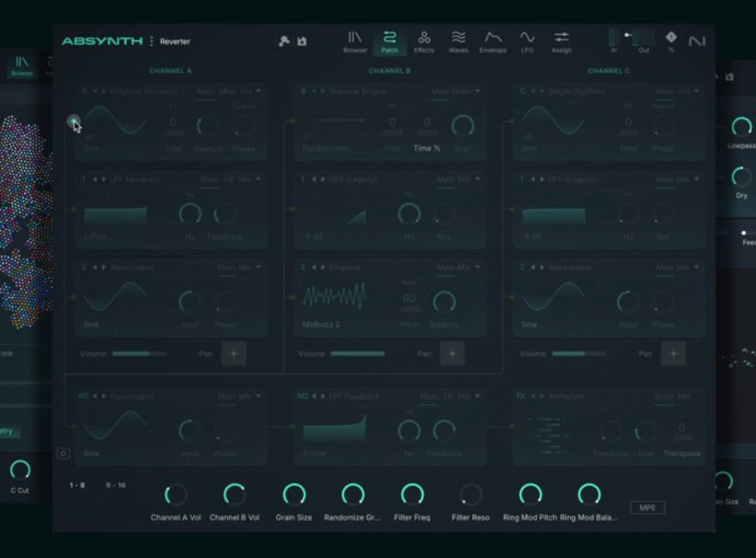
Task: Expand Channel A oscillator mode dropdown arrow
Action: pyautogui.click(x=259, y=92)
